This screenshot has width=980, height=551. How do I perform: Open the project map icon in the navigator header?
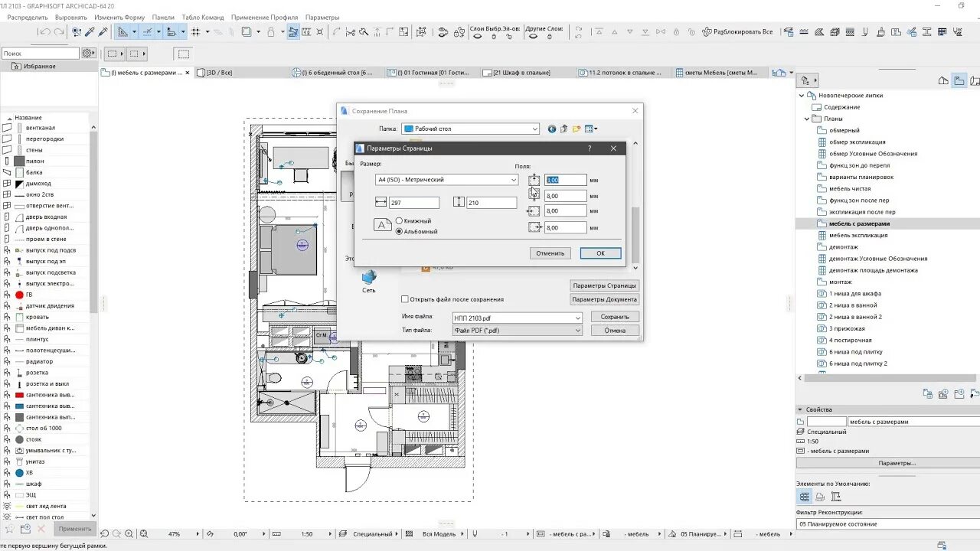click(944, 81)
